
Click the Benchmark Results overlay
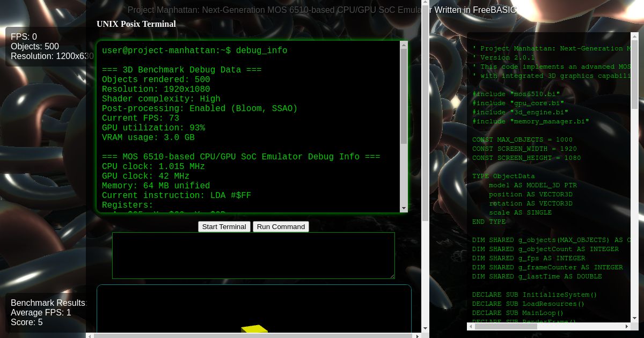[48, 303]
